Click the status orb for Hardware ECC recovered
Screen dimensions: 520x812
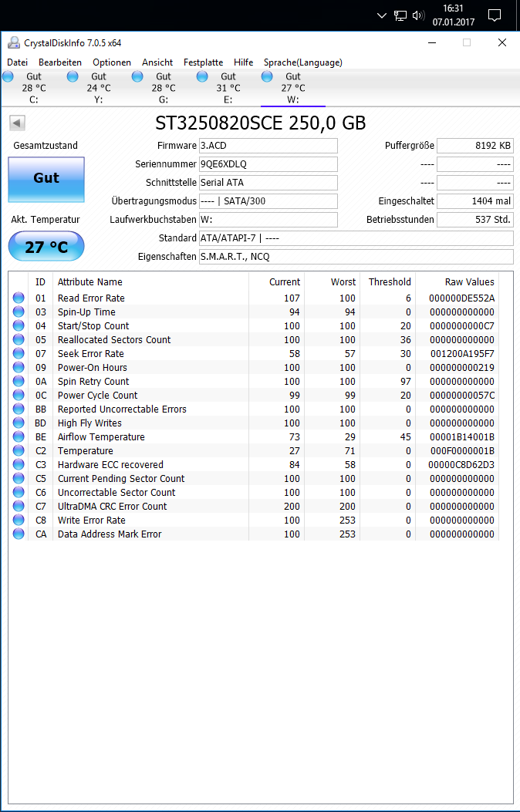click(19, 464)
